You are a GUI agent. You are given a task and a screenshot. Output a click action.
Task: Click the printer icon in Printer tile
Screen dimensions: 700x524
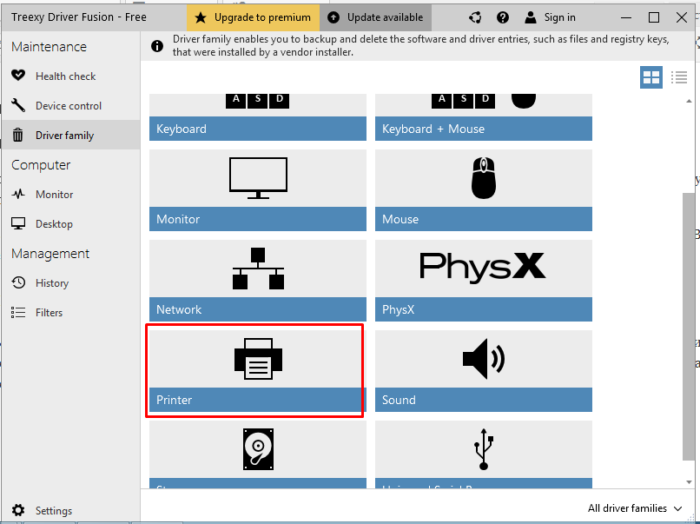coord(258,358)
